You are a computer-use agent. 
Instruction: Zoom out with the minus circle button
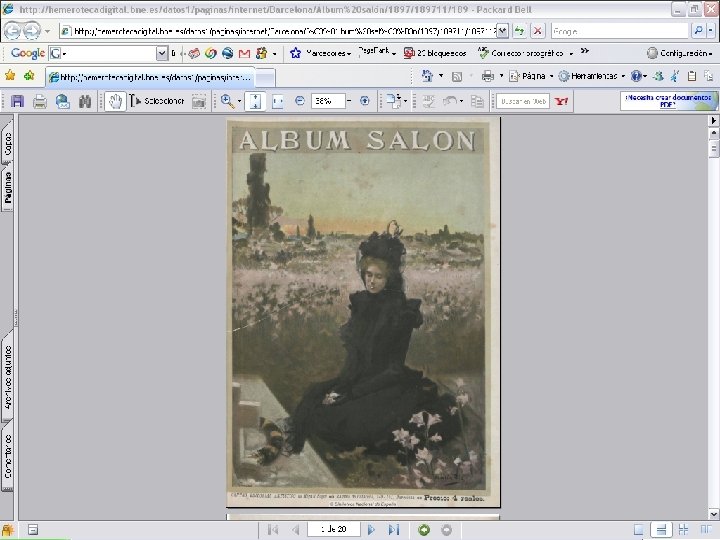300,101
